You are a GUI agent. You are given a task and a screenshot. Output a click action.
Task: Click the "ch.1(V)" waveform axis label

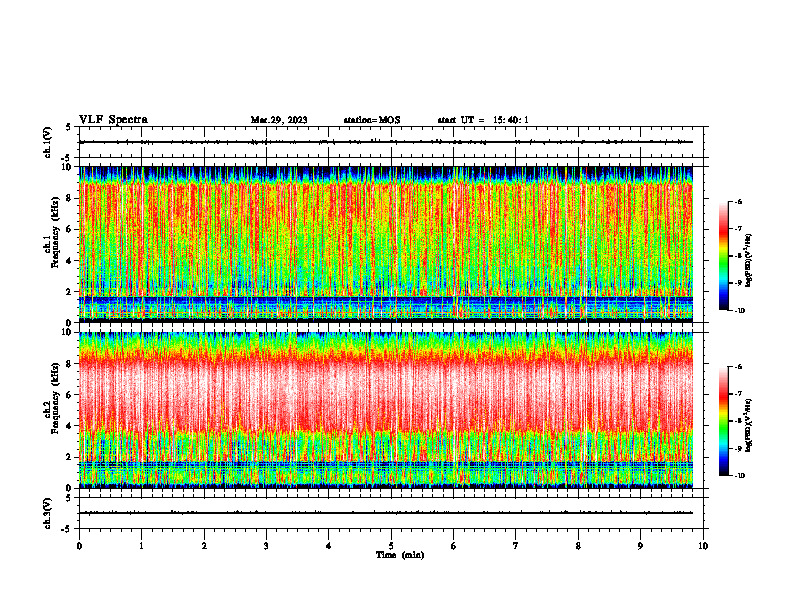pyautogui.click(x=47, y=142)
